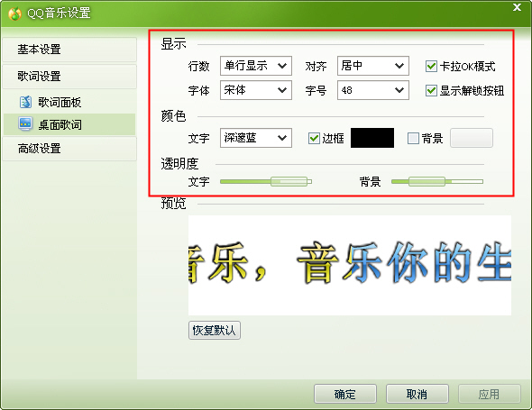
Task: Toggle the 显示解锁按钮 checkbox
Action: click(431, 90)
